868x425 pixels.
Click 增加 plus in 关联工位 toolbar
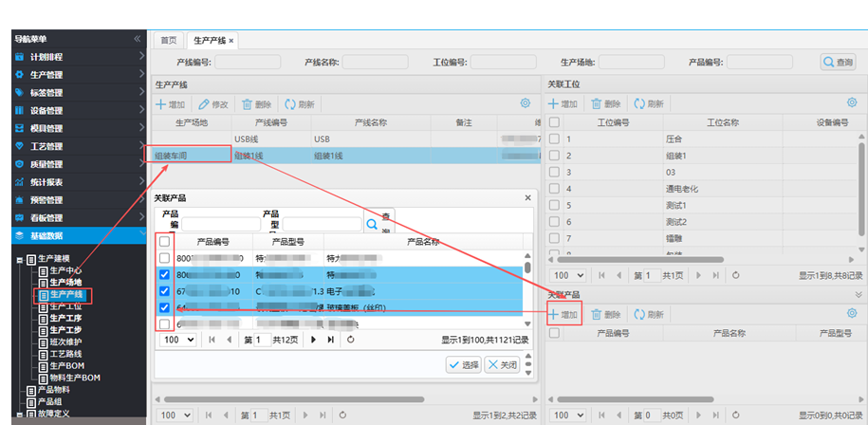point(563,103)
